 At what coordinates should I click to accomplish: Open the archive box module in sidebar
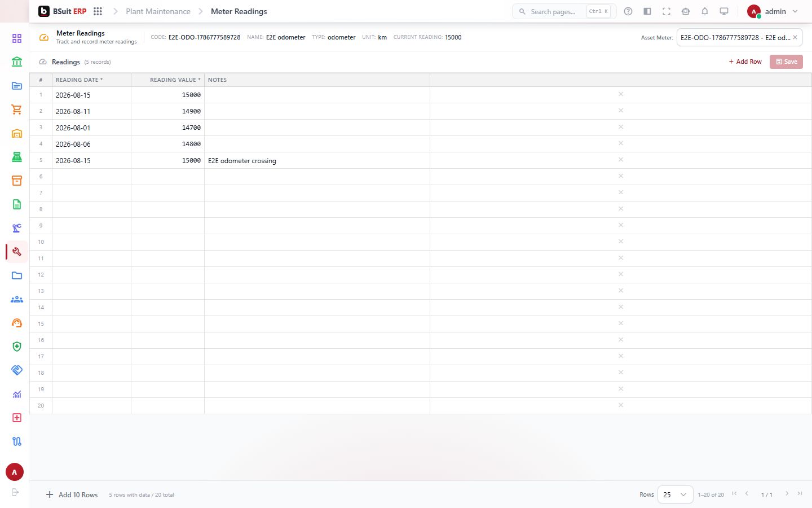coord(17,181)
